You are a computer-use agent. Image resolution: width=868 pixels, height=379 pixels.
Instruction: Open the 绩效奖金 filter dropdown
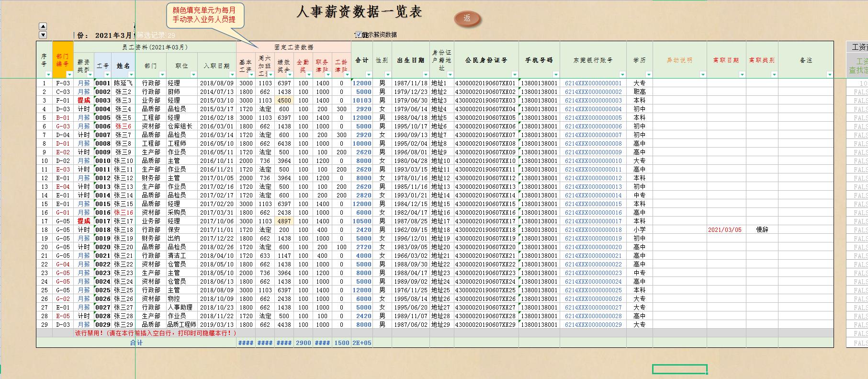click(290, 74)
